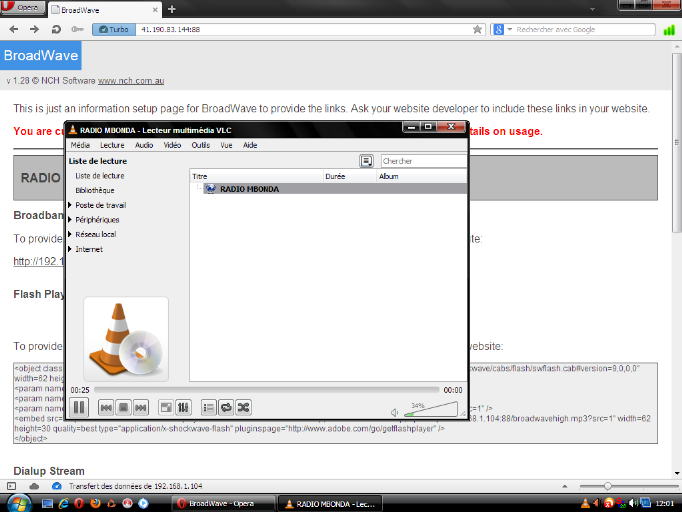Viewport: 682px width, 512px height.
Task: Open VLC extended settings equalizer
Action: 183,408
